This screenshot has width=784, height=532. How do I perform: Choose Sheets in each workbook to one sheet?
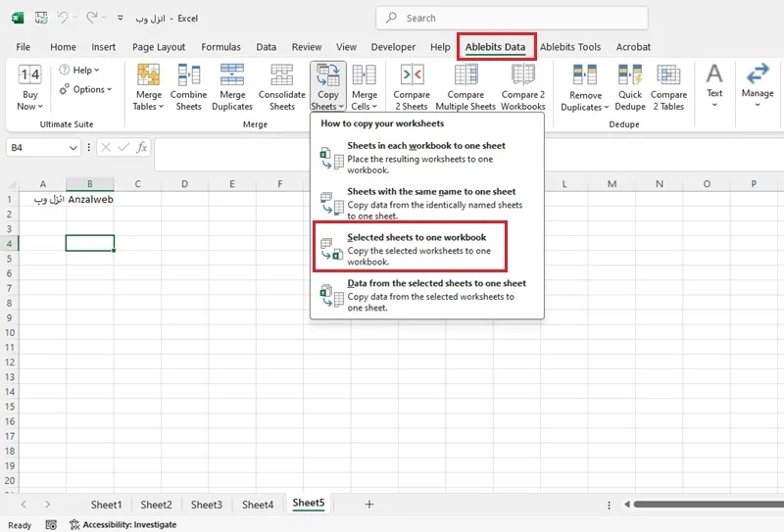tap(426, 157)
